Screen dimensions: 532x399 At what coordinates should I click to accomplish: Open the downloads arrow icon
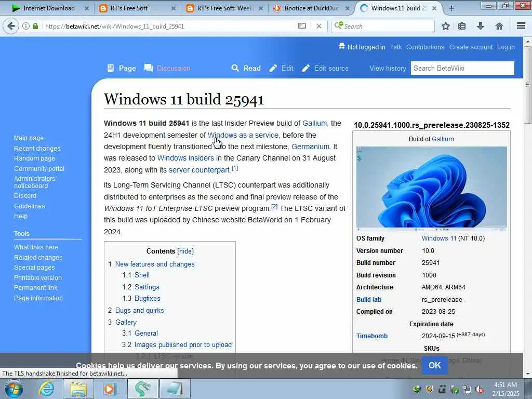[x=481, y=26]
